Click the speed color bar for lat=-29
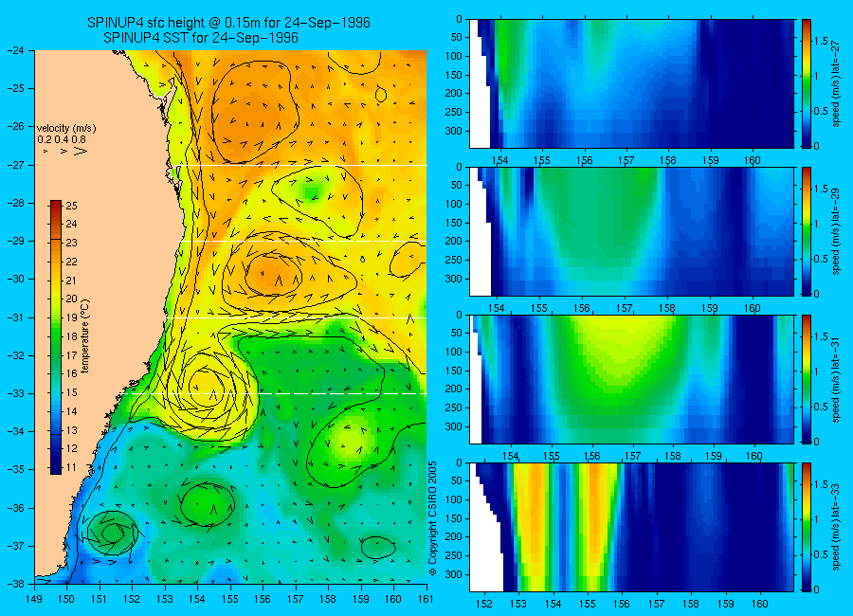Viewport: 853px width, 616px height. pyautogui.click(x=807, y=231)
